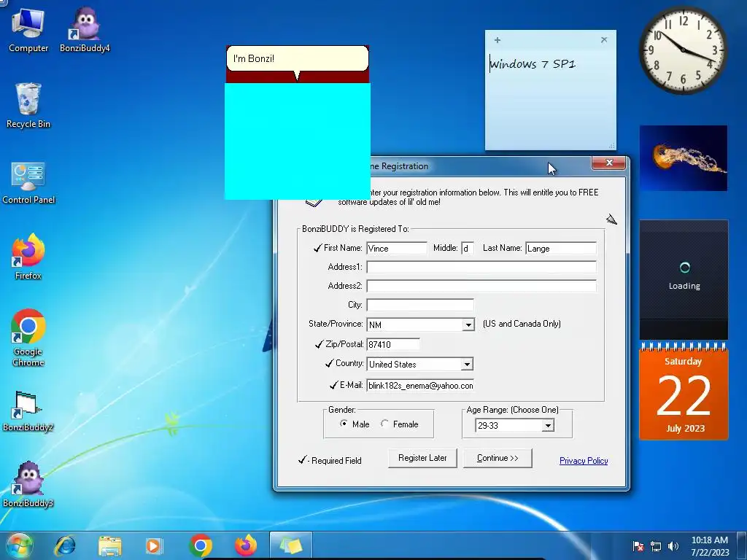Expand the State/Province dropdown
Screen dimensions: 747x560
[x=468, y=324]
